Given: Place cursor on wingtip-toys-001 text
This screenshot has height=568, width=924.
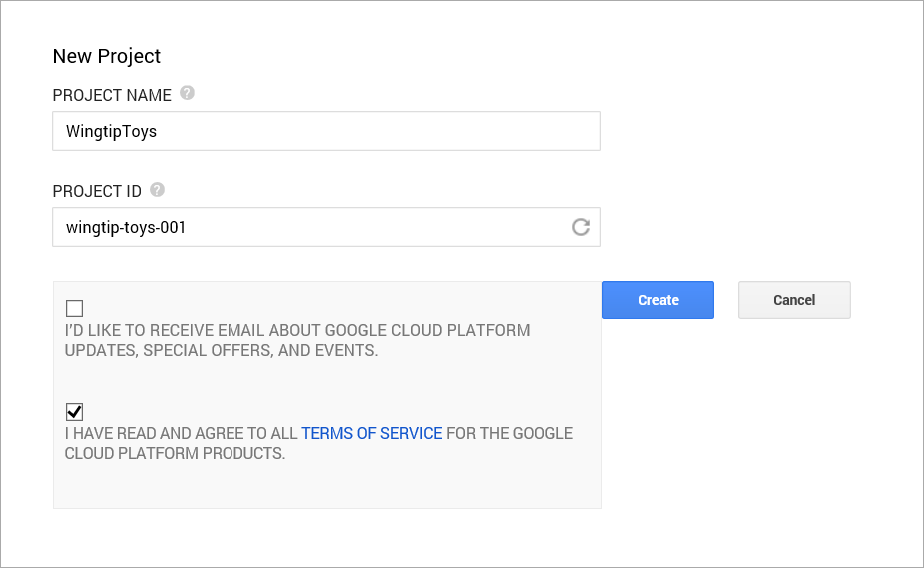Looking at the screenshot, I should coord(126,227).
